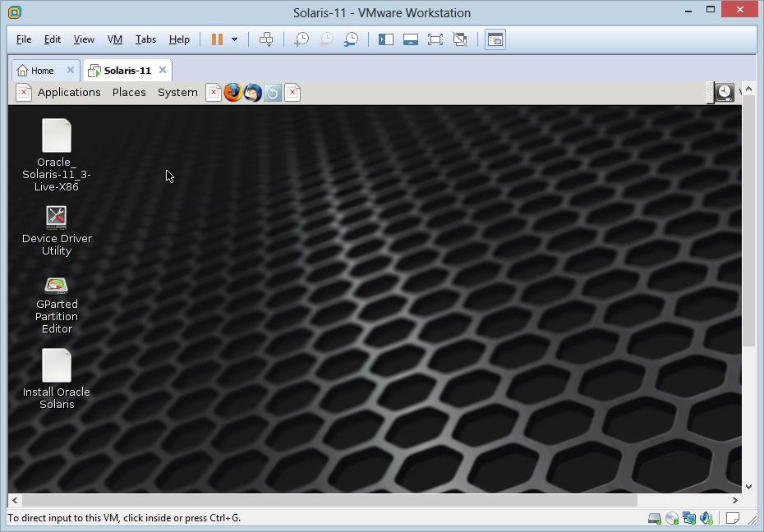Screen dimensions: 764x532
Task: Click the sound card status icon
Action: (706, 518)
